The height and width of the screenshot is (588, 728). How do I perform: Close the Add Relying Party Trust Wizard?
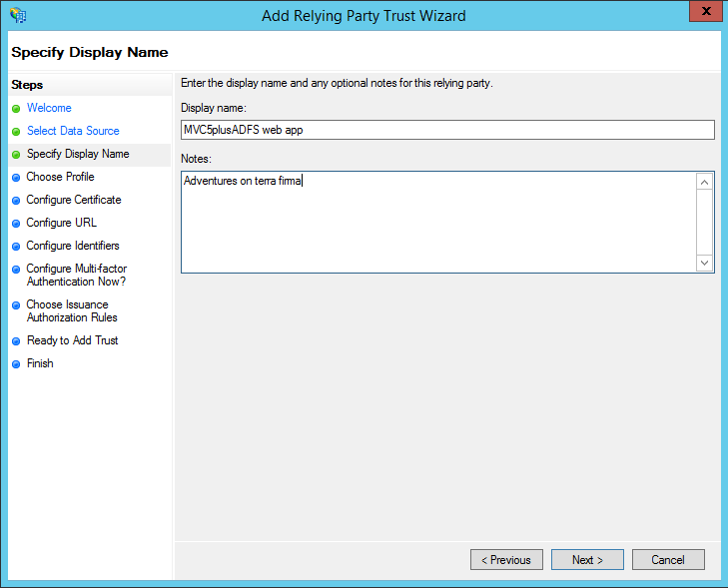coord(706,11)
